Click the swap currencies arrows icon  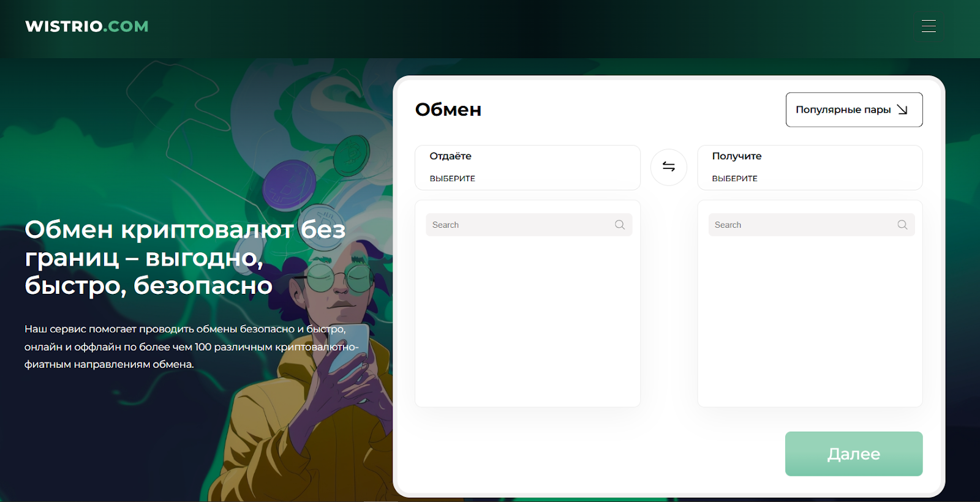click(x=668, y=167)
